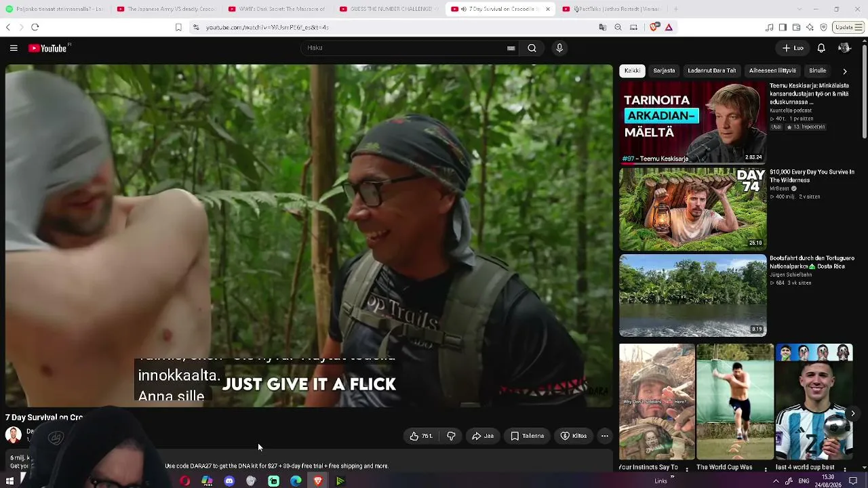Open YouTube notifications bell

tap(821, 48)
